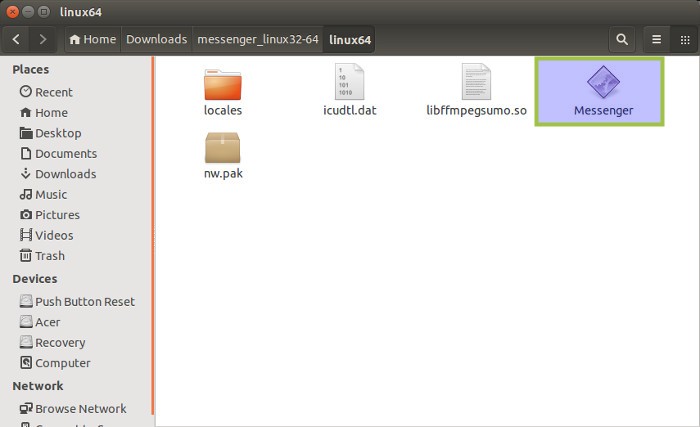Select the libffmpegsumo.so file icon
Viewport: 700px width, 427px height.
[x=476, y=82]
